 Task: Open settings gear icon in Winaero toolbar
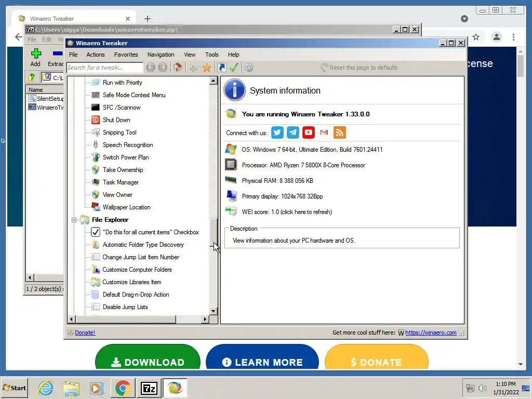[x=249, y=68]
